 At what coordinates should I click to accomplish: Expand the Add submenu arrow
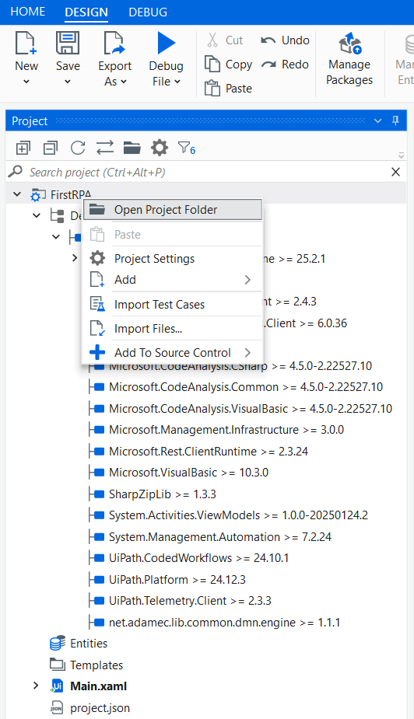click(x=248, y=280)
